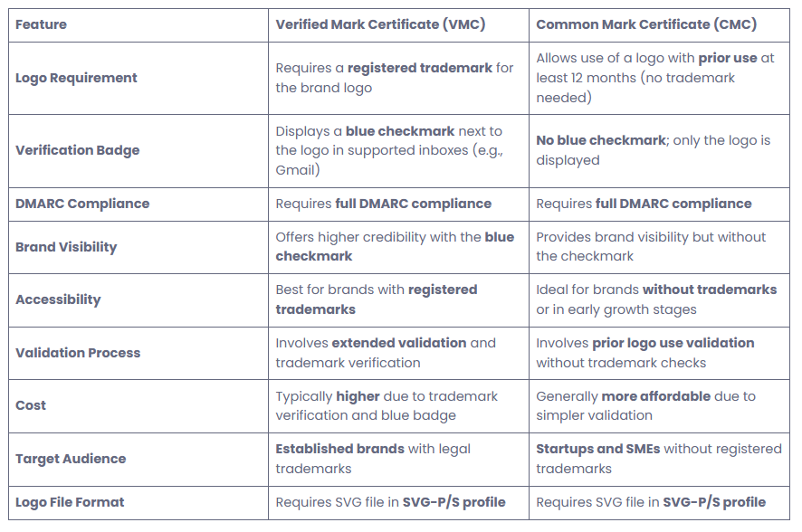Screen dimensions: 802x532
Task: Click the Accessibility row label
Action: 58,299
